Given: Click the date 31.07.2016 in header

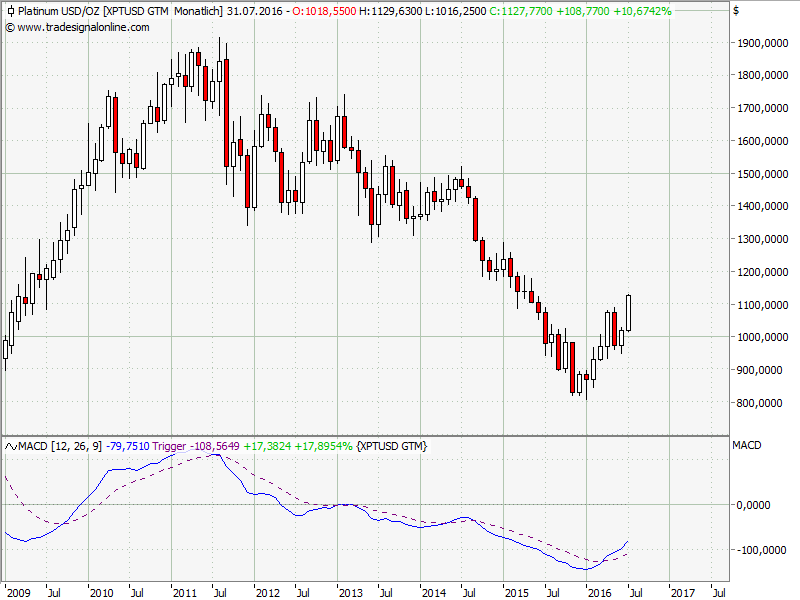Looking at the screenshot, I should tap(254, 11).
